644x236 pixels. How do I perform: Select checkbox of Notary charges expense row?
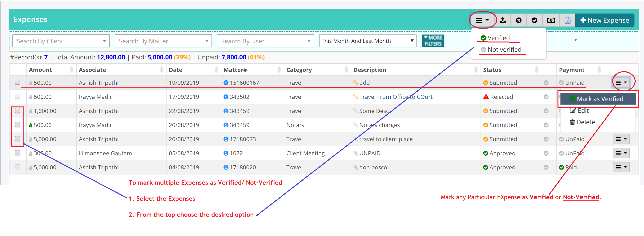[x=18, y=125]
